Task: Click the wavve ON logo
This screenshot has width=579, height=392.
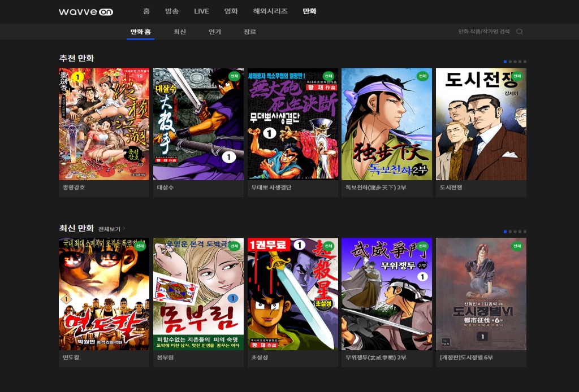Action: coord(86,11)
